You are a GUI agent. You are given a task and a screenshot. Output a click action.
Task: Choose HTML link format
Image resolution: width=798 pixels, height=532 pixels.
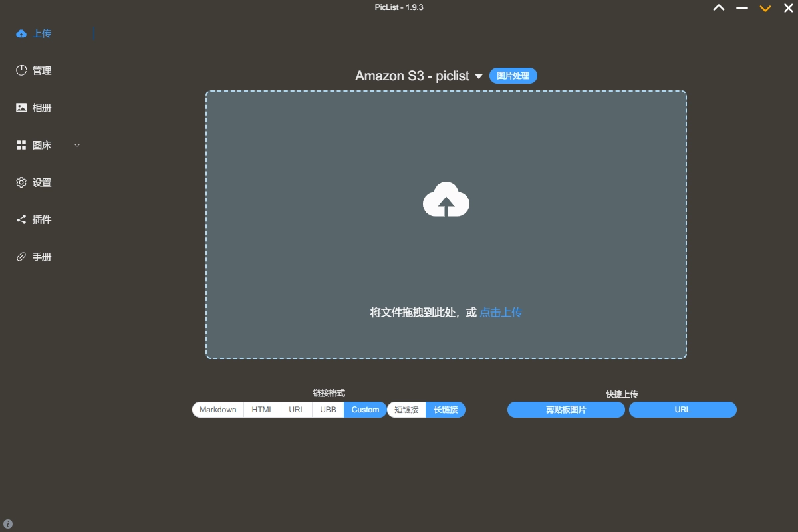point(263,410)
